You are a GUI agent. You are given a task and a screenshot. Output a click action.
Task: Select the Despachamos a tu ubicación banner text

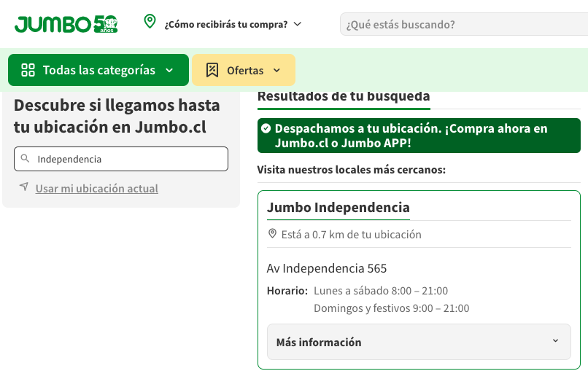[x=411, y=136]
